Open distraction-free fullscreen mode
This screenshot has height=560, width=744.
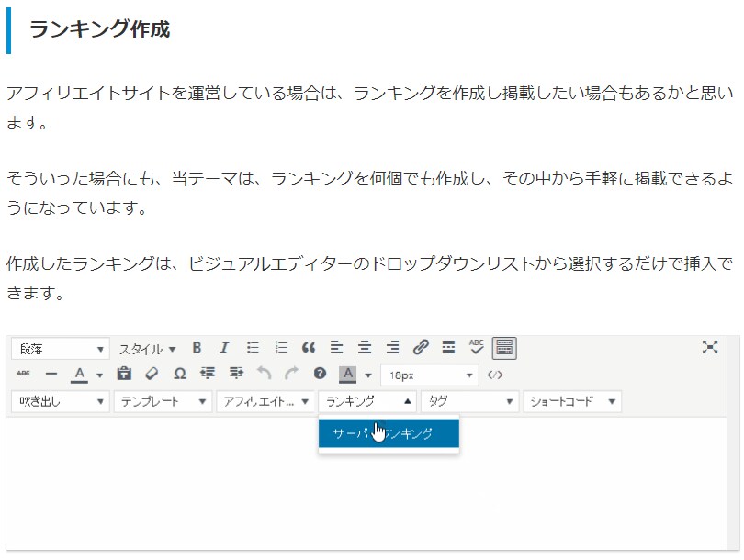[x=710, y=347]
